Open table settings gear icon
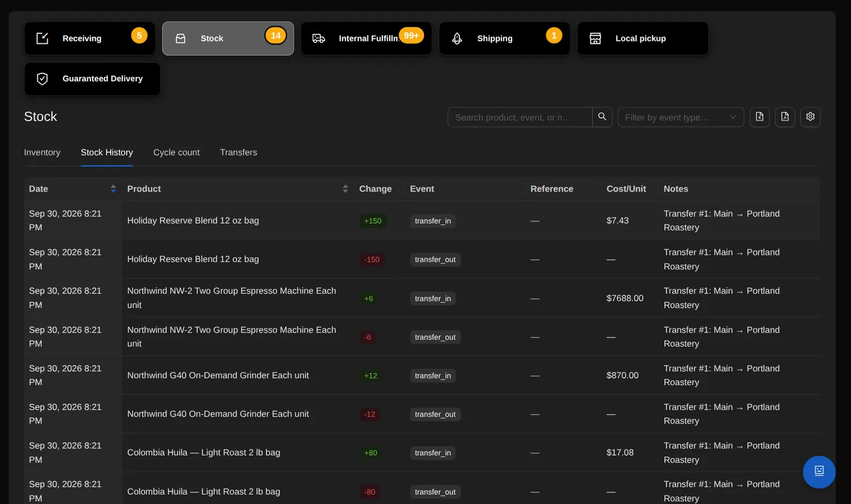 (811, 117)
